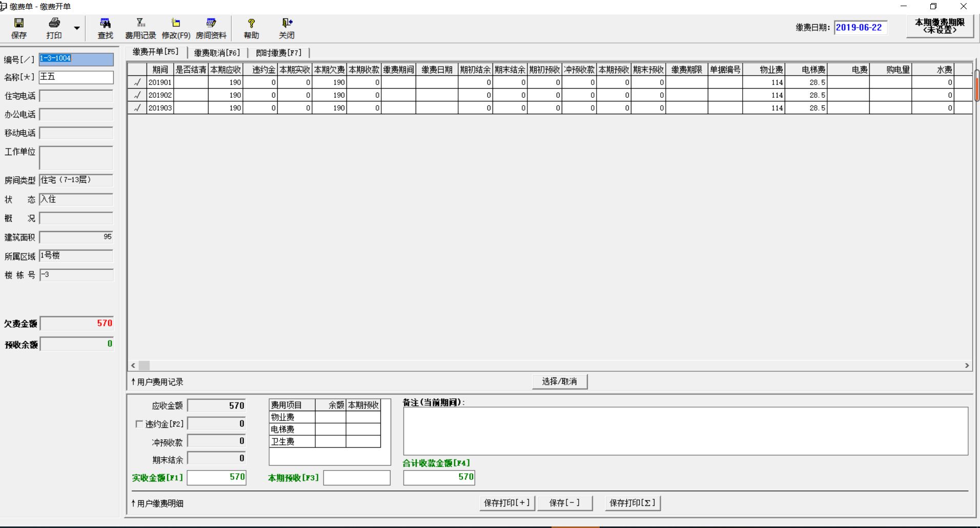Click the 本期欠费 column header
This screenshot has width=980, height=528.
click(x=330, y=70)
